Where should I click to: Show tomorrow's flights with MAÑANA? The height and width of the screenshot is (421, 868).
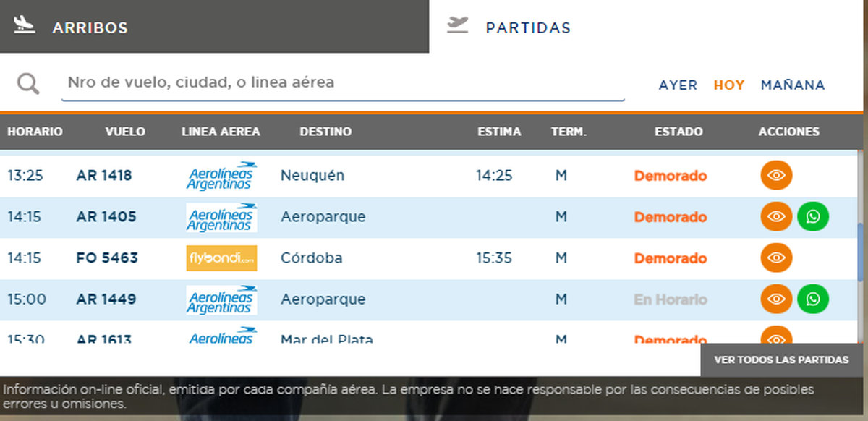792,85
